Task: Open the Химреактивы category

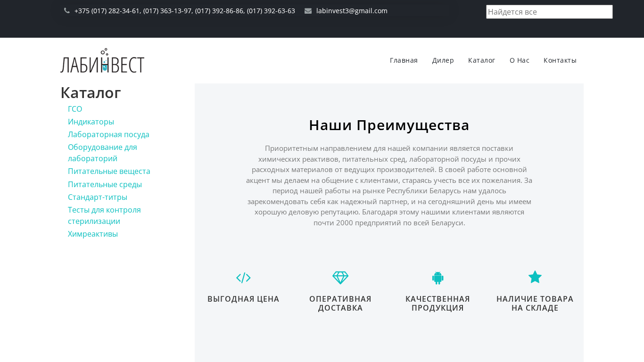Action: [93, 234]
